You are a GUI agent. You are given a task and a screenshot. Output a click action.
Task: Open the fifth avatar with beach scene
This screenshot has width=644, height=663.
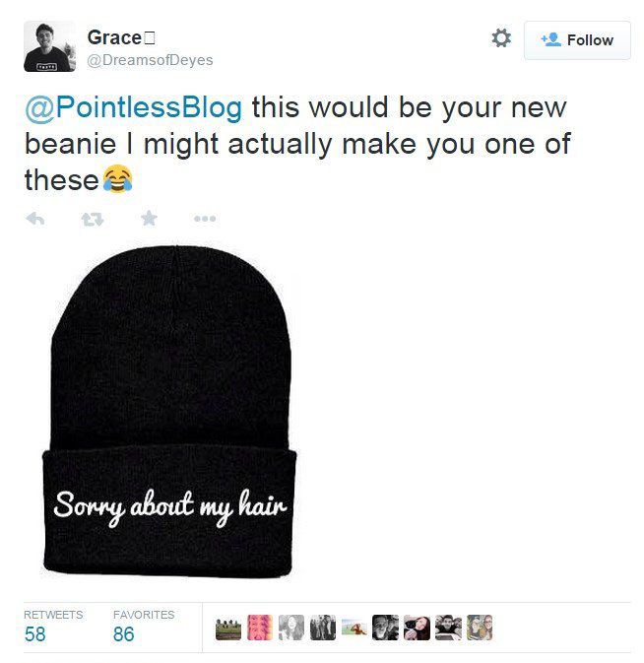[x=354, y=628]
